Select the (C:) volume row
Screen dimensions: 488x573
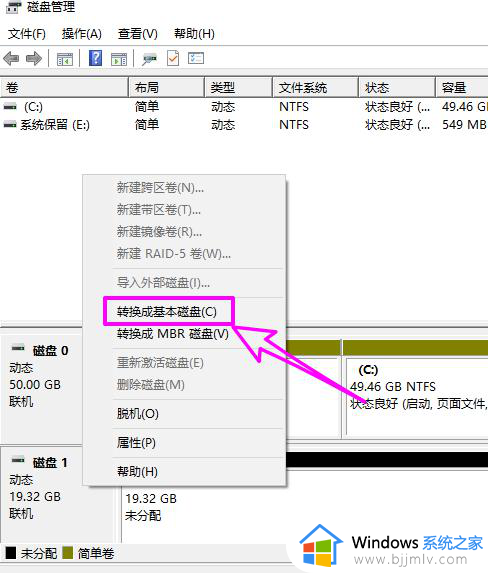[x=244, y=107]
